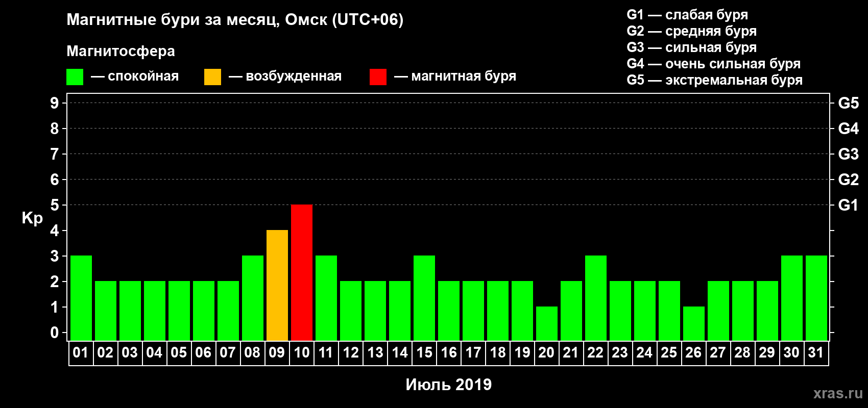Click the green bar for day 31
The image size is (868, 408).
pyautogui.click(x=816, y=298)
